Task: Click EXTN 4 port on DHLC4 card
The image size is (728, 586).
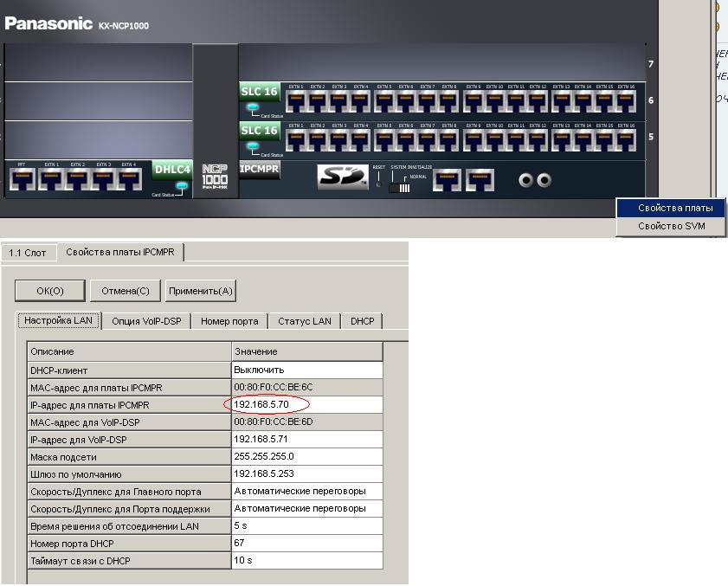Action: coord(129,179)
